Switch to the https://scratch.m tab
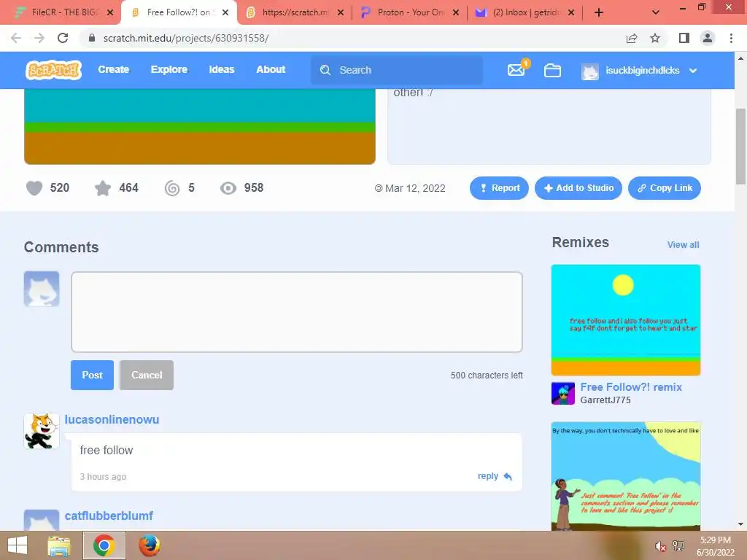 (295, 12)
